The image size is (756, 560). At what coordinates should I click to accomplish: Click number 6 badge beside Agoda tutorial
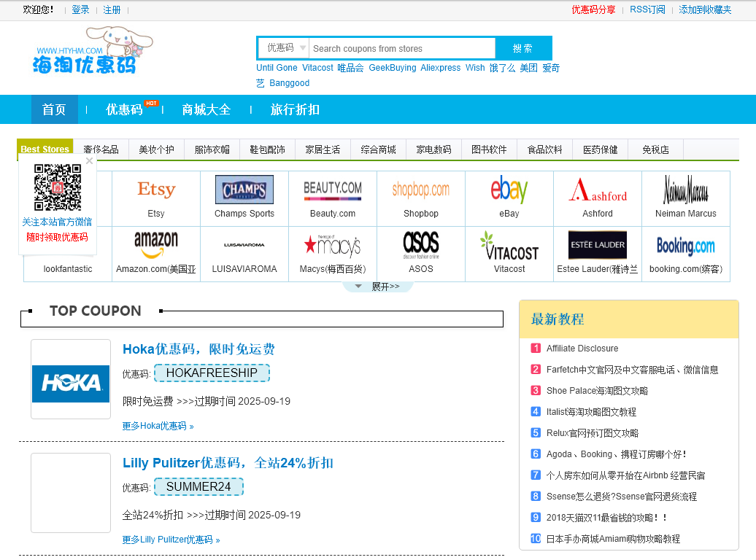536,454
